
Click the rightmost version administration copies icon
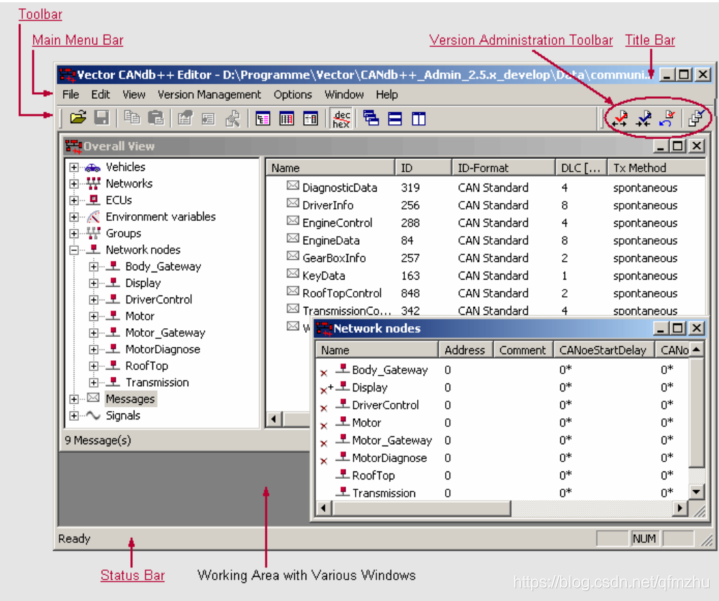coord(697,118)
